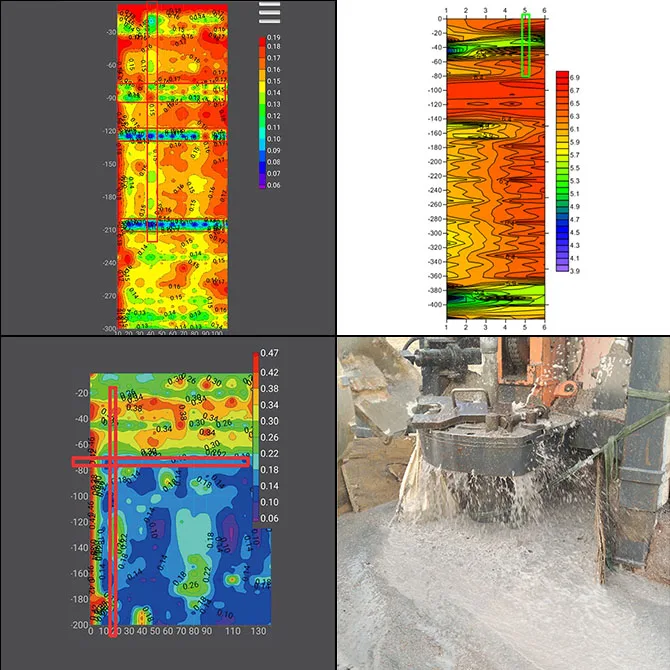Select the green rectangle marker on the right profile
The width and height of the screenshot is (670, 670).
(x=526, y=45)
